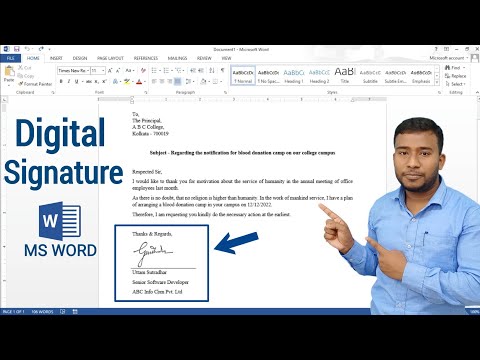This screenshot has height=360, width=480.
Task: Select the Format Painter tool
Action: (35, 84)
